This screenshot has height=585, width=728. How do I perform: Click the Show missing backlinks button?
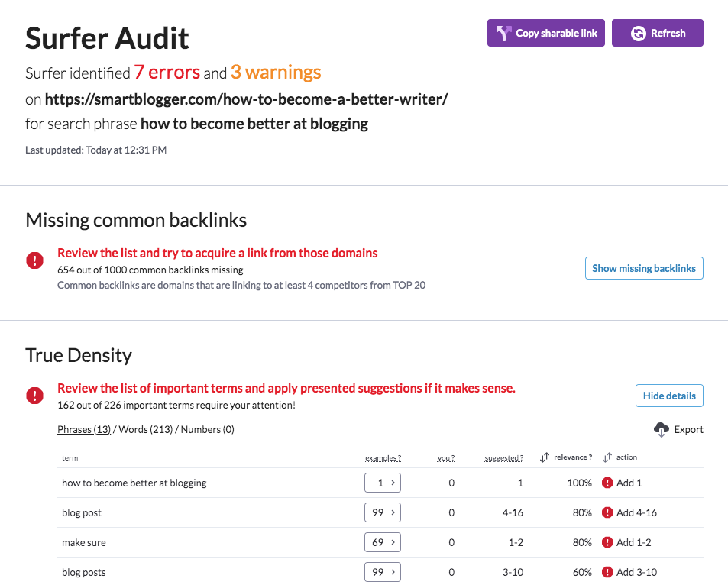(643, 268)
